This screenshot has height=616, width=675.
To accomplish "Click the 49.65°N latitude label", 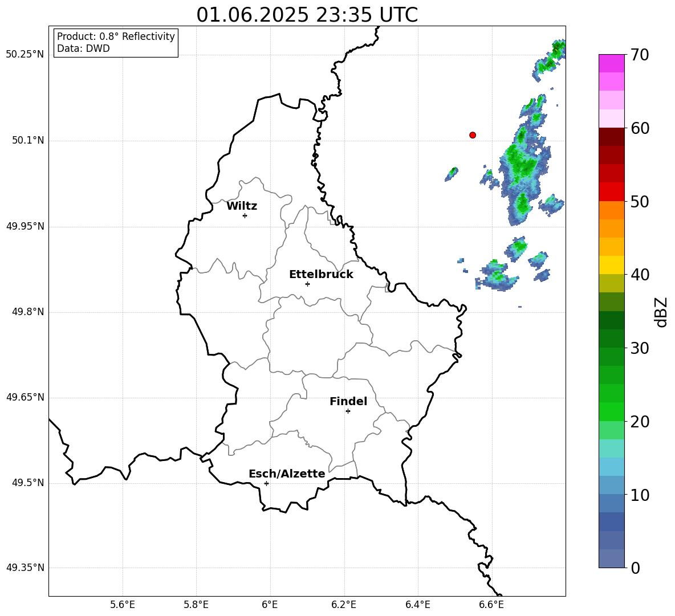I will [25, 397].
